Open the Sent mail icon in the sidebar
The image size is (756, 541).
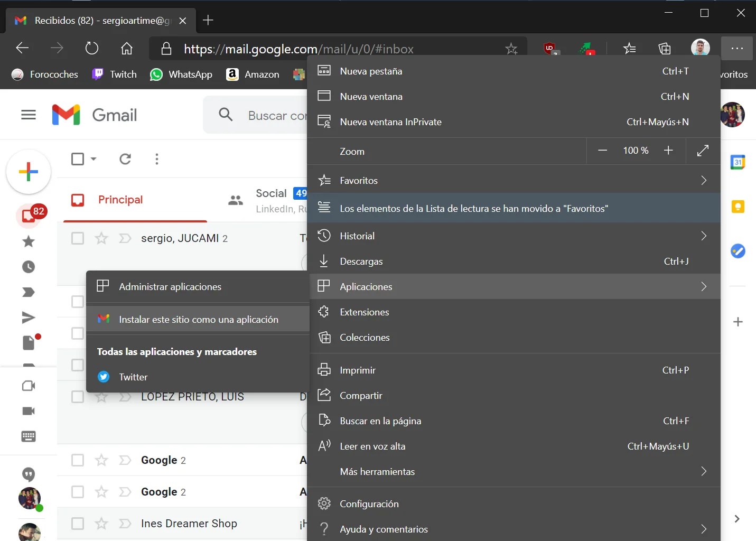[x=29, y=318]
